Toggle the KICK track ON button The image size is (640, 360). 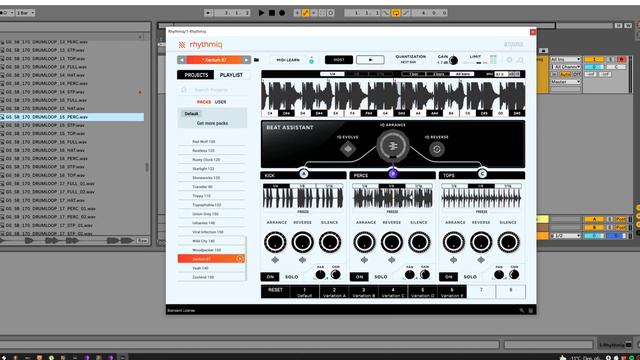[x=270, y=277]
